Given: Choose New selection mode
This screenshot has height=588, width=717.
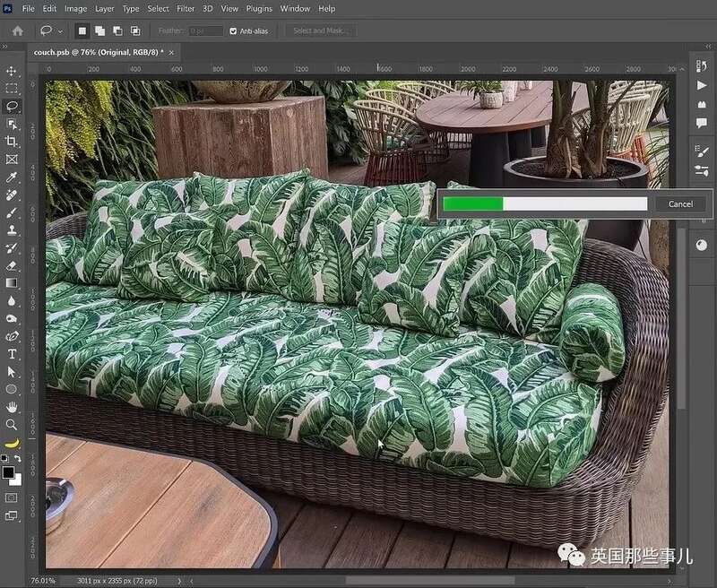Looking at the screenshot, I should point(82,31).
